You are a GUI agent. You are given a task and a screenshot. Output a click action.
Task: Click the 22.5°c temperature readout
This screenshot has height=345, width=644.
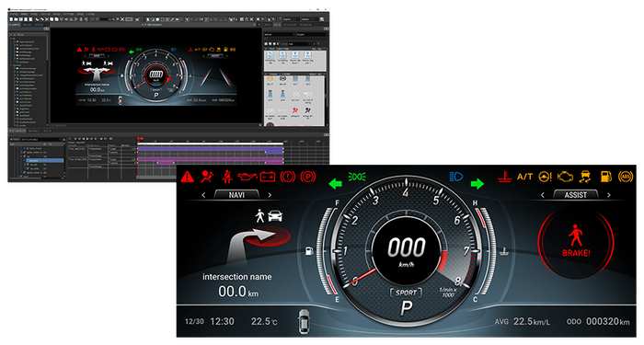264,322
